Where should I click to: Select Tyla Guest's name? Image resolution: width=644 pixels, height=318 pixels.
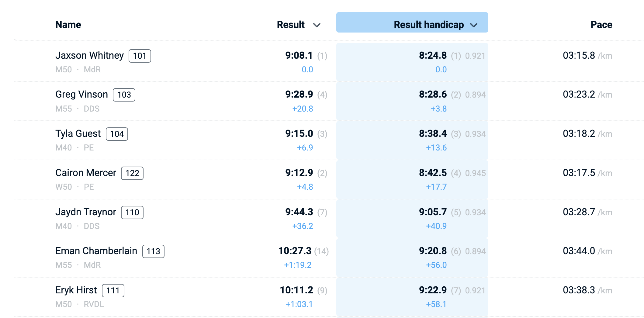coord(78,134)
